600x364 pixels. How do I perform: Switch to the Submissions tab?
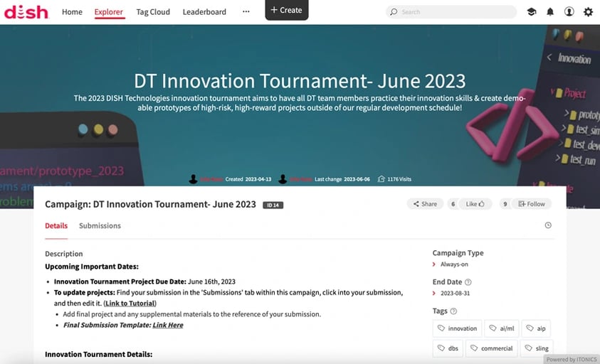click(x=100, y=225)
